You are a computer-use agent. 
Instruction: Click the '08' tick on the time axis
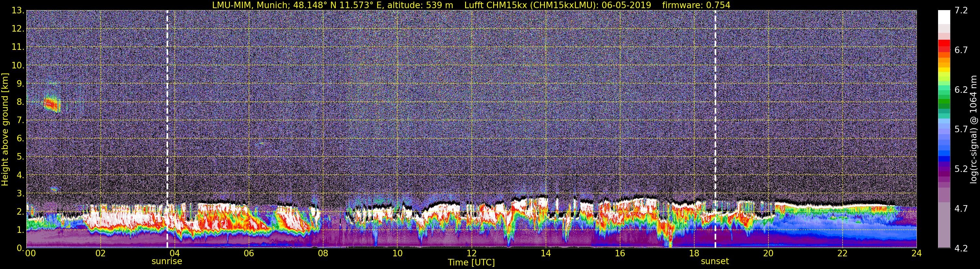(323, 253)
